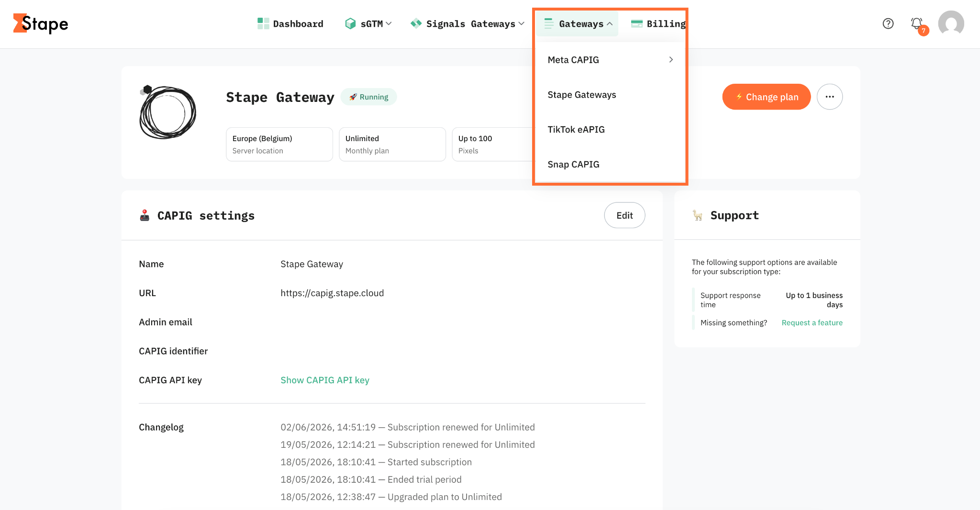Open the Dashboard page
Screen dimensions: 980x510
(290, 24)
